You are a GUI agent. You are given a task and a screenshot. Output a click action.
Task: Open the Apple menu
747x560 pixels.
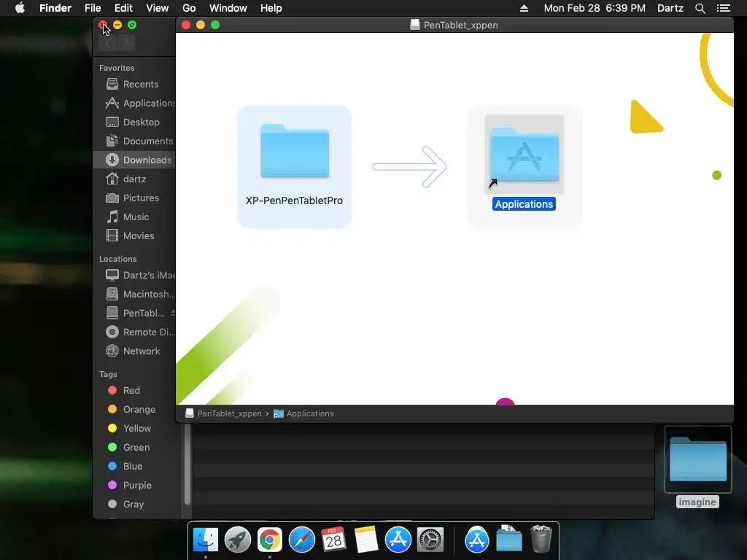coord(20,8)
